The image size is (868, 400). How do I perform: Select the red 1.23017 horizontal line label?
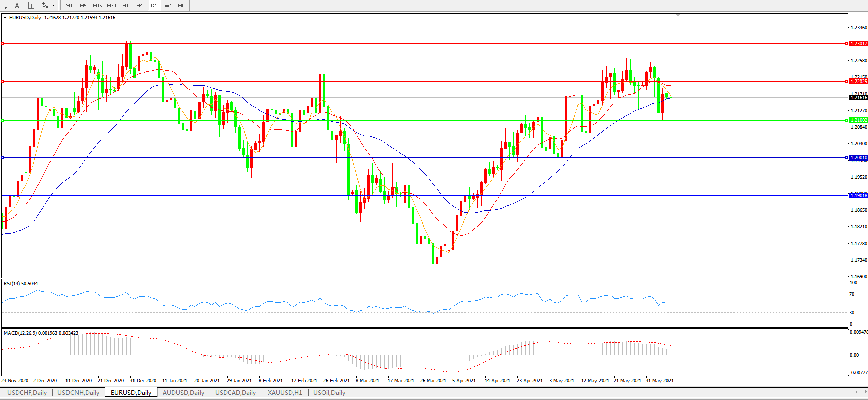tap(858, 44)
